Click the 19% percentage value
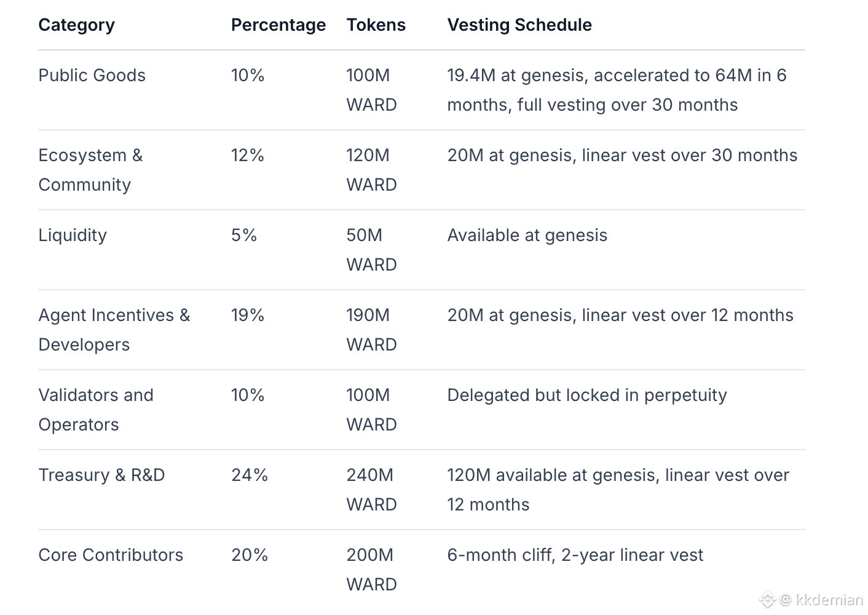The width and height of the screenshot is (868, 615). (247, 315)
